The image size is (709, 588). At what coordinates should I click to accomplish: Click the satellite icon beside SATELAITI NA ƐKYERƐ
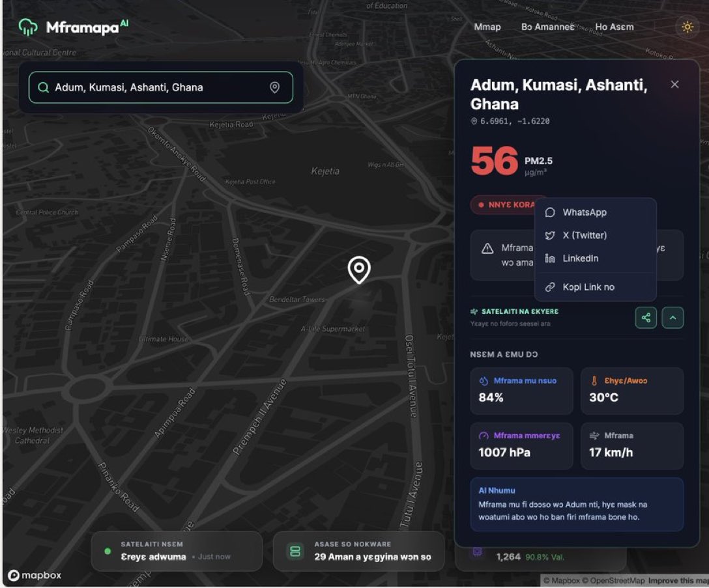pyautogui.click(x=474, y=311)
